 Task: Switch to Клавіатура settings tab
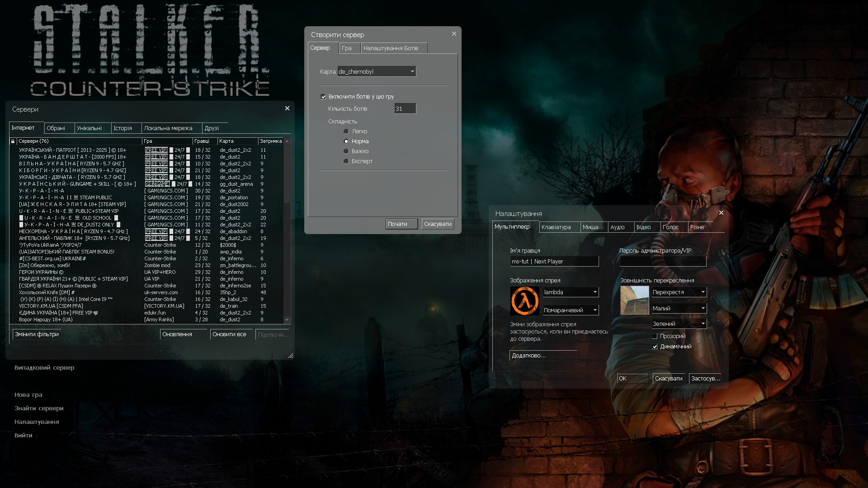pyautogui.click(x=560, y=227)
